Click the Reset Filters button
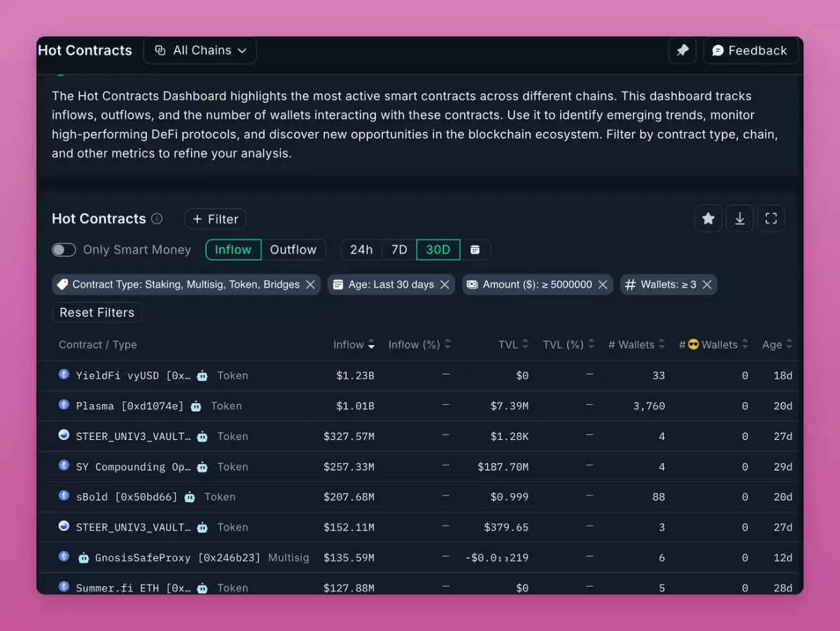The height and width of the screenshot is (631, 840). point(97,312)
